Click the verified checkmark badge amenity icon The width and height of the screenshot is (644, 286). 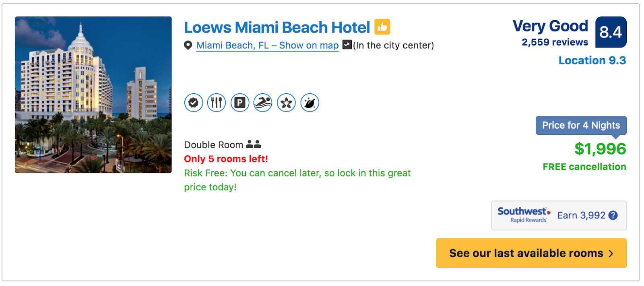click(194, 103)
